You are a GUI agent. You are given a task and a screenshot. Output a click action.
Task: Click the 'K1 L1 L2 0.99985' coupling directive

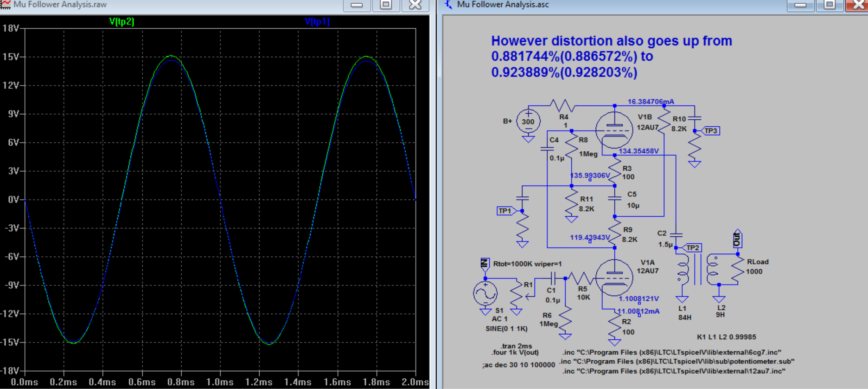pos(726,337)
